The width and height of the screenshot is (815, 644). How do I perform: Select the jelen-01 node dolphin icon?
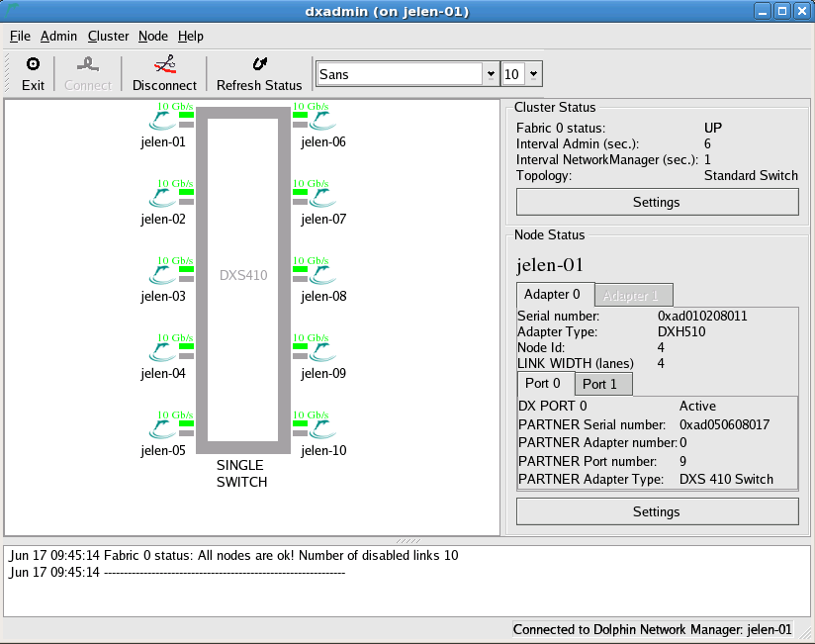point(162,121)
